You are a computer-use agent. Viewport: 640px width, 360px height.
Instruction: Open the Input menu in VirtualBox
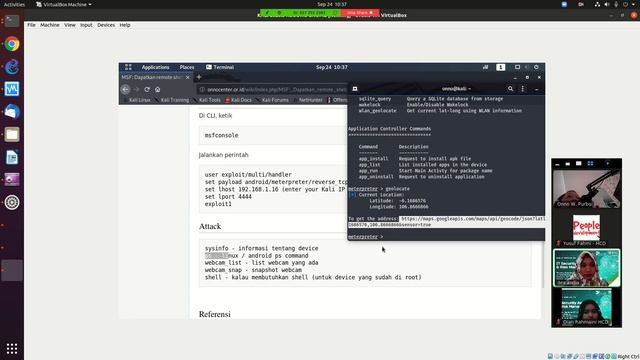(x=86, y=25)
